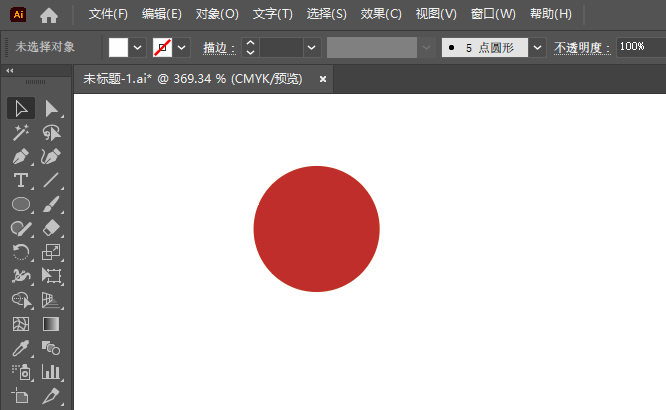Select the Symbol Sprayer tool

[21, 372]
